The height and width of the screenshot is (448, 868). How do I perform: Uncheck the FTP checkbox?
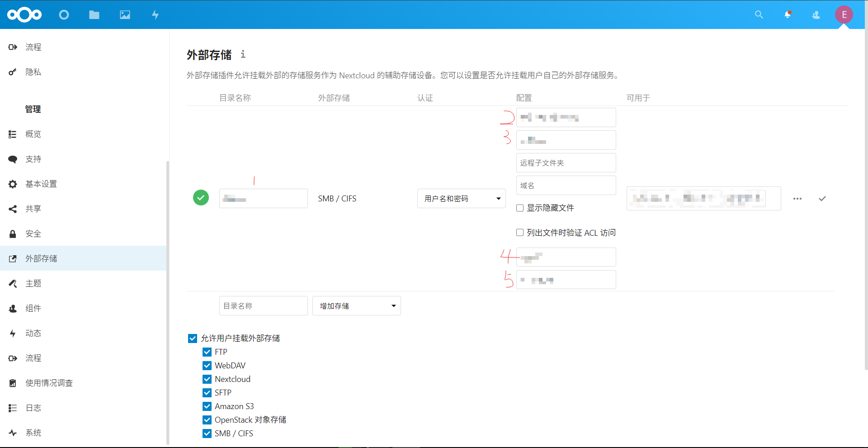pyautogui.click(x=207, y=352)
